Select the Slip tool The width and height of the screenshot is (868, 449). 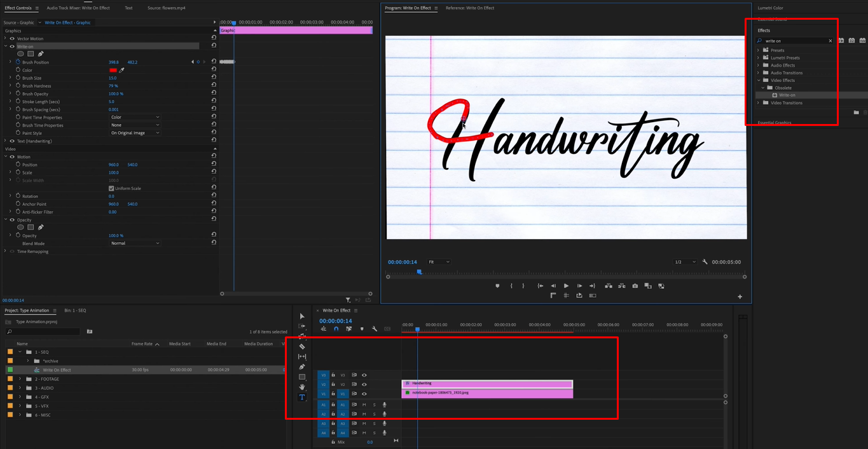[302, 357]
